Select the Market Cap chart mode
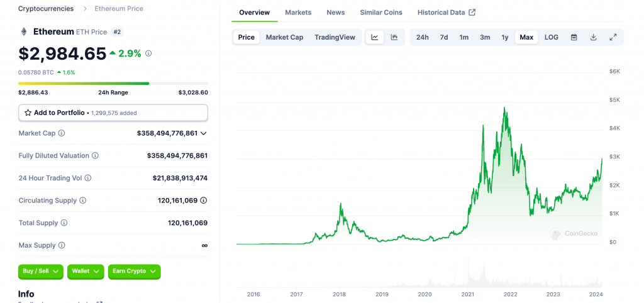 (x=285, y=37)
